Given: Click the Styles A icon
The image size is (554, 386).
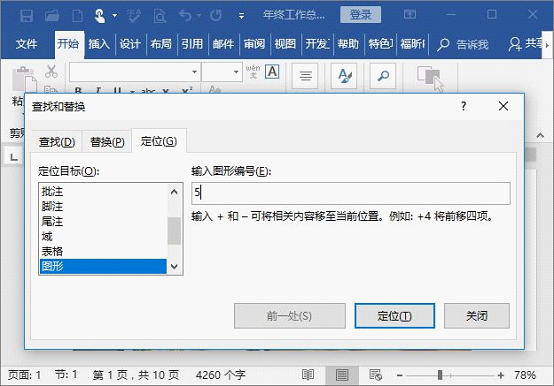Looking at the screenshot, I should click(x=344, y=76).
